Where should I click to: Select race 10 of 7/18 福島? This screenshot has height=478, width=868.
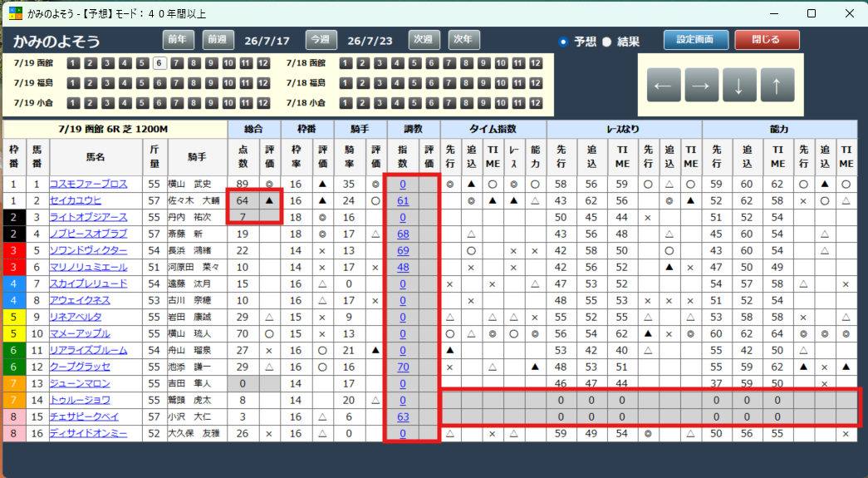[x=501, y=83]
